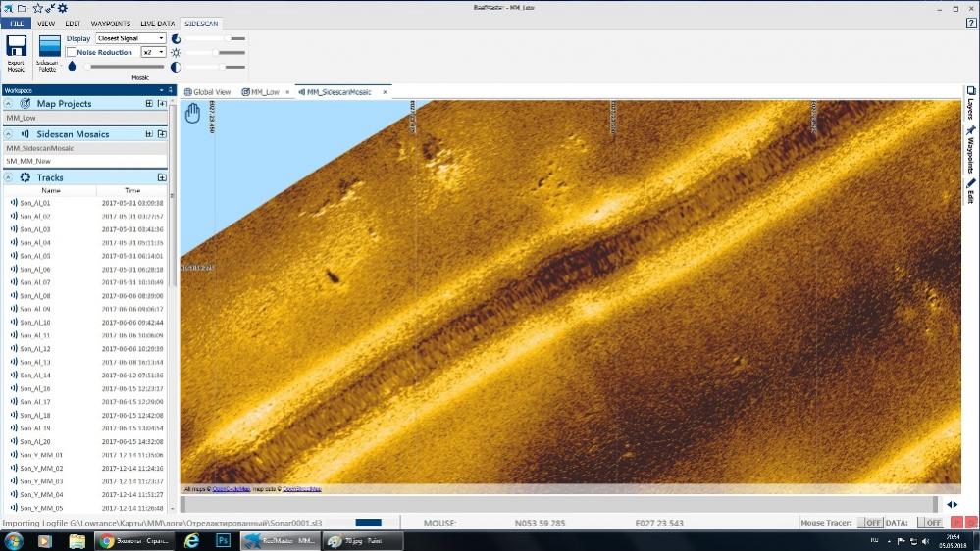Click the gear settings icon in title bar
980x551 pixels.
(63, 8)
